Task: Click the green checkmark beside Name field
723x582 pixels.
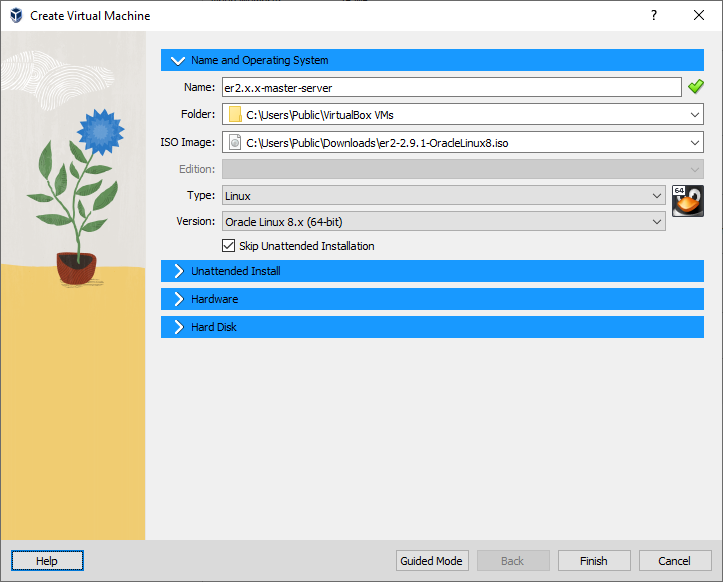Action: [x=696, y=87]
